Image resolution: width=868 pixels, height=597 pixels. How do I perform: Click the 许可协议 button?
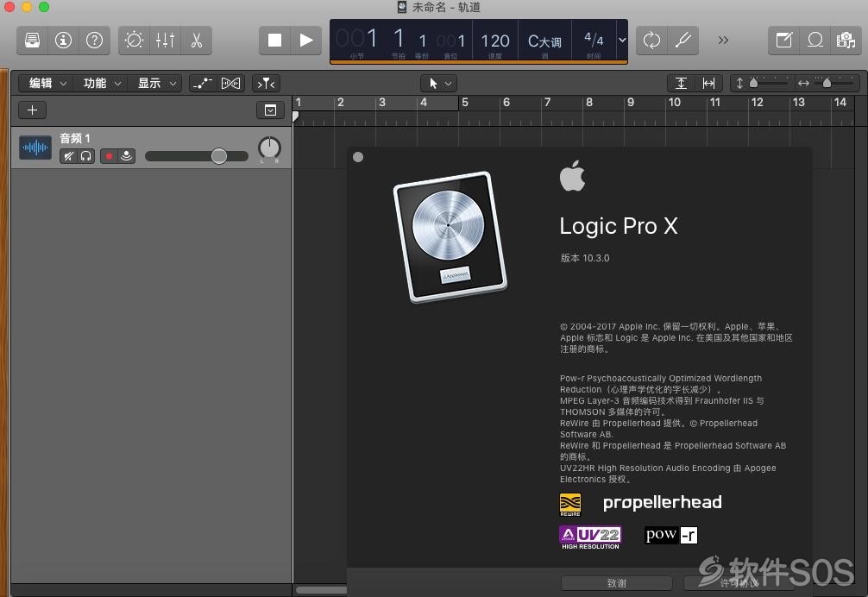tap(739, 583)
